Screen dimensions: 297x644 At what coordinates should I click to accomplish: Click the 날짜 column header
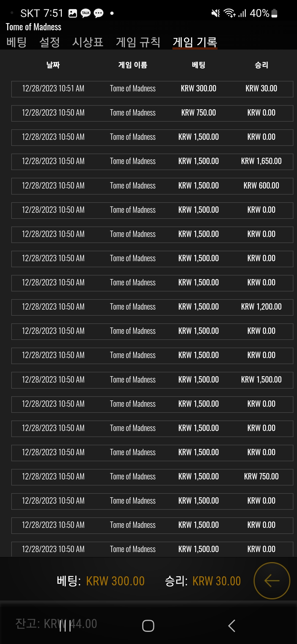point(53,65)
